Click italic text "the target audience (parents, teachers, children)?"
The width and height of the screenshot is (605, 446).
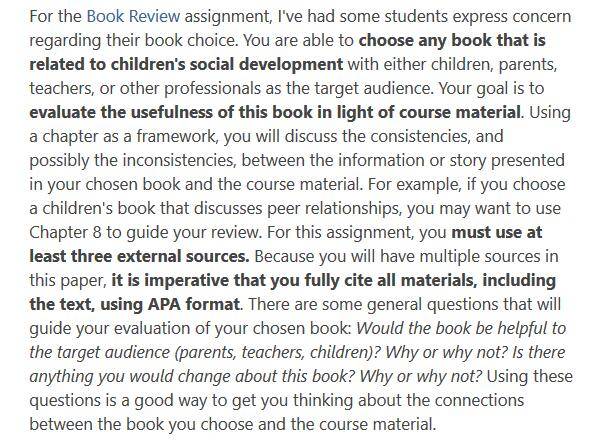(x=206, y=352)
